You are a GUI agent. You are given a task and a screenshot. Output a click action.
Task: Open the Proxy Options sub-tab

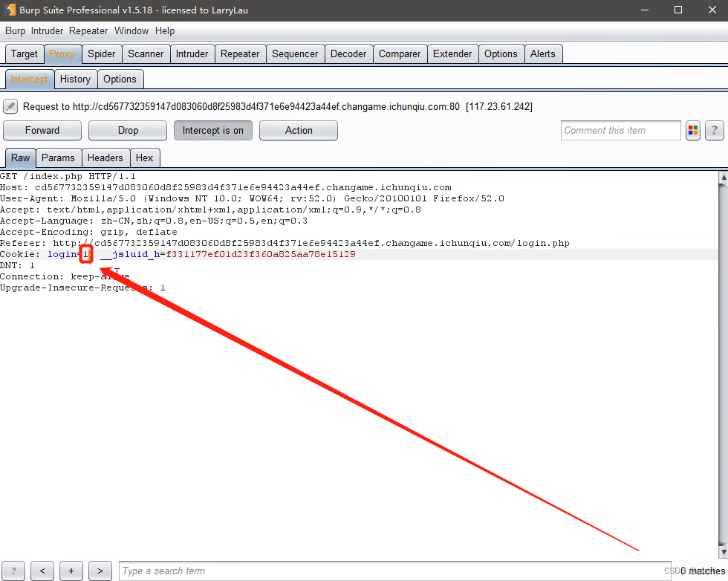(120, 79)
